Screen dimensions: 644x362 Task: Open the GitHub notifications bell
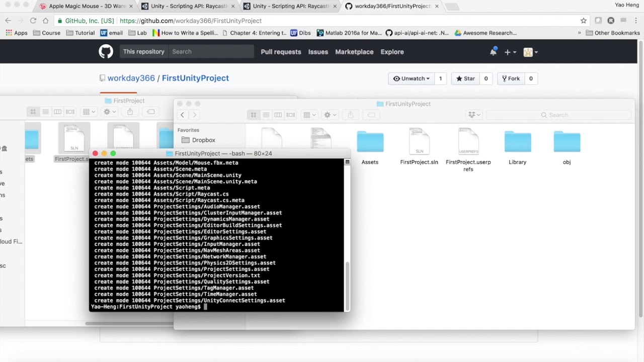pyautogui.click(x=493, y=52)
